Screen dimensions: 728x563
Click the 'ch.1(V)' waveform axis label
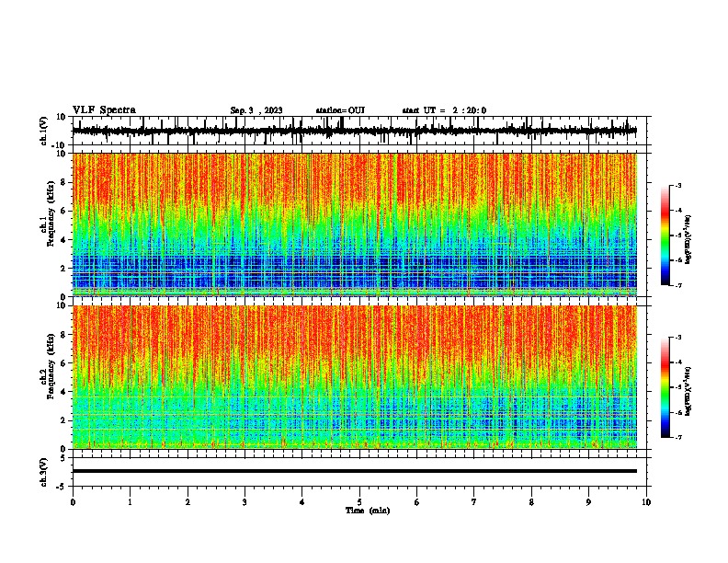44,131
